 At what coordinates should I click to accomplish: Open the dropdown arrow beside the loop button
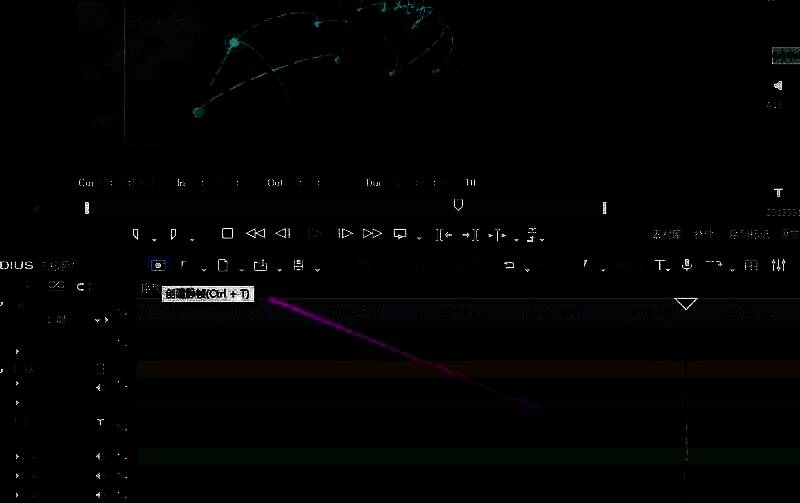pos(417,238)
